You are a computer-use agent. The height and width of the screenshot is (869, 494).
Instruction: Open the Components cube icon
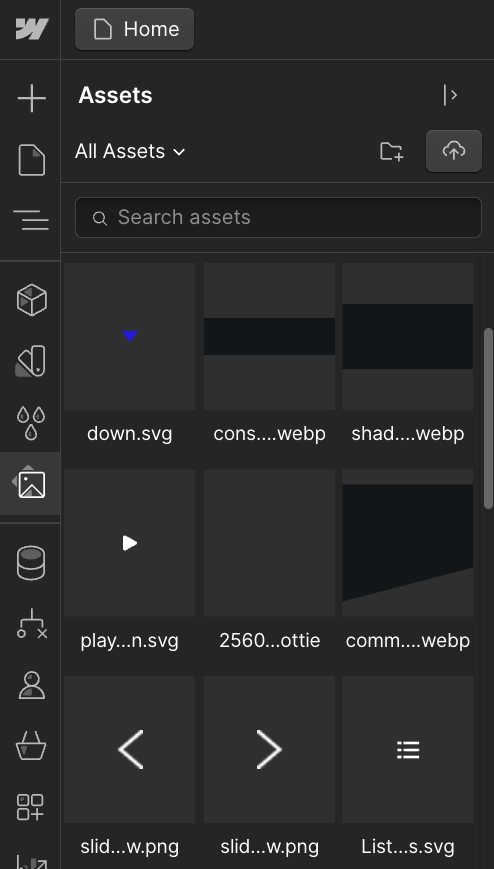tap(32, 300)
